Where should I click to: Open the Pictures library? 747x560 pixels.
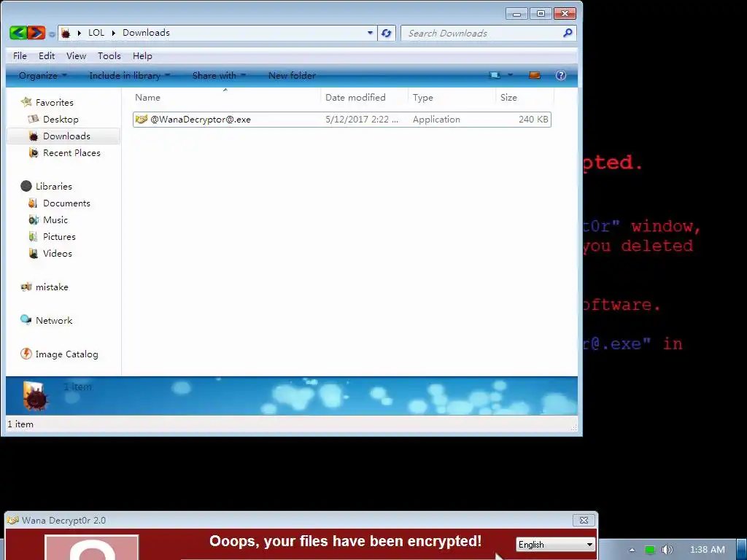tap(59, 237)
